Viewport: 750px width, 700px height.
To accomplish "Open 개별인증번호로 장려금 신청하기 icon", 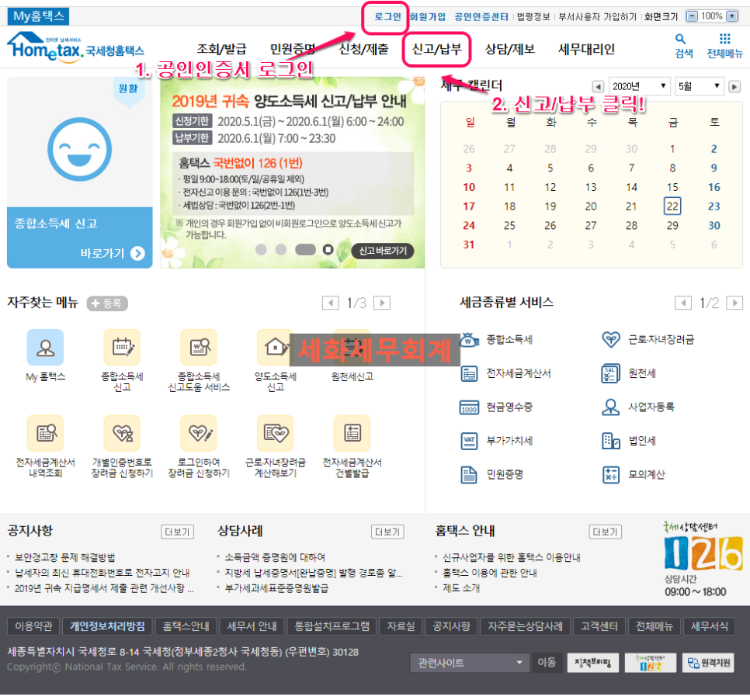I will 122,433.
